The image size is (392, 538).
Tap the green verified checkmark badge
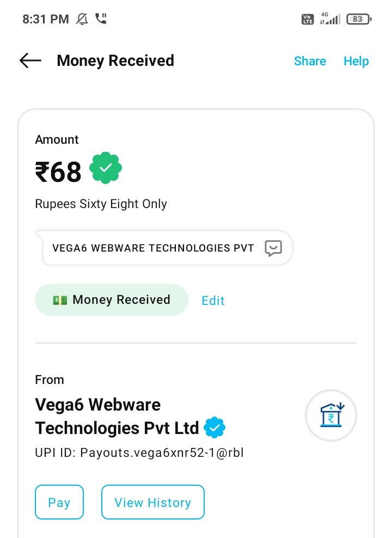pos(106,168)
